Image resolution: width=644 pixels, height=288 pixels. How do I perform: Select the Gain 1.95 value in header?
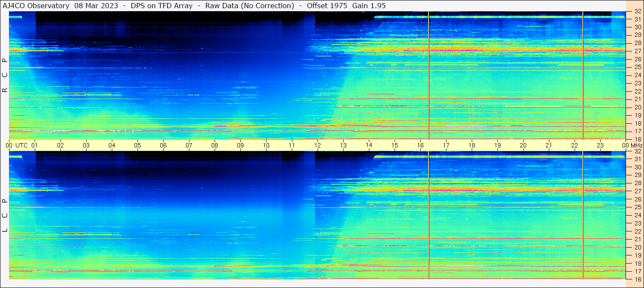point(369,6)
